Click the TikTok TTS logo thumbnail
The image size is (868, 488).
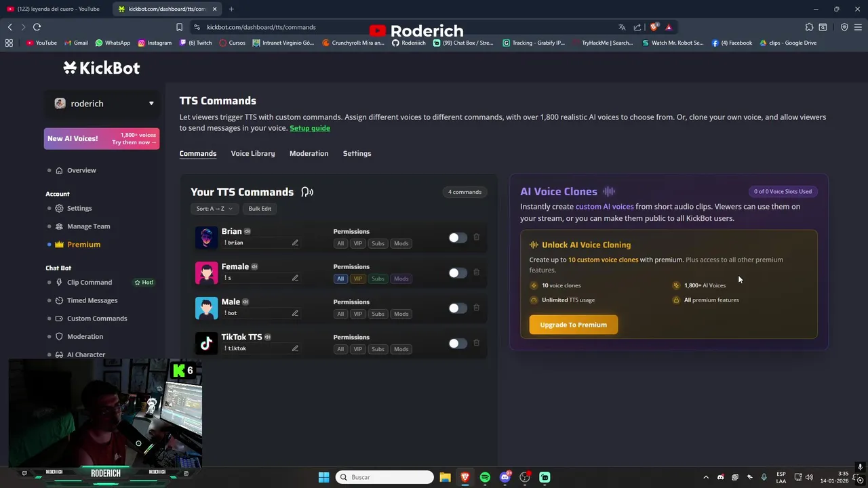206,343
